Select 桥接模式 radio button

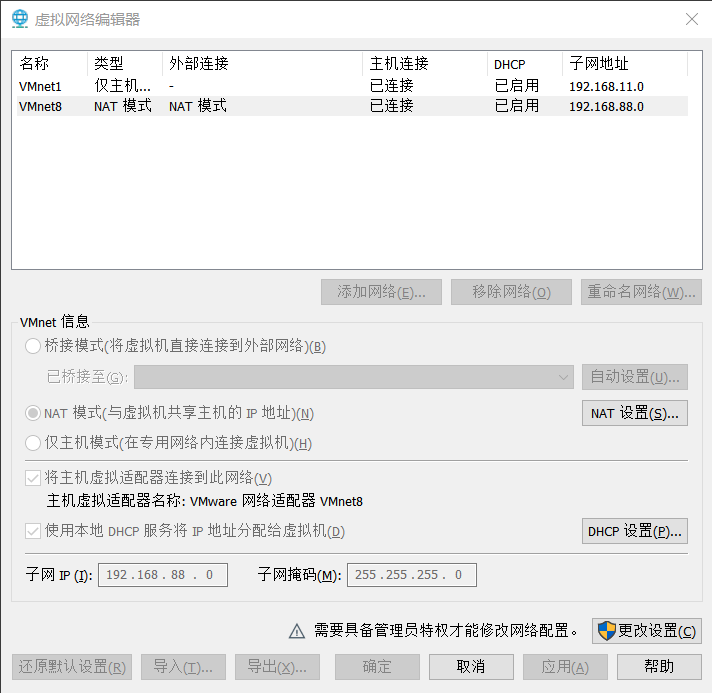(33, 346)
